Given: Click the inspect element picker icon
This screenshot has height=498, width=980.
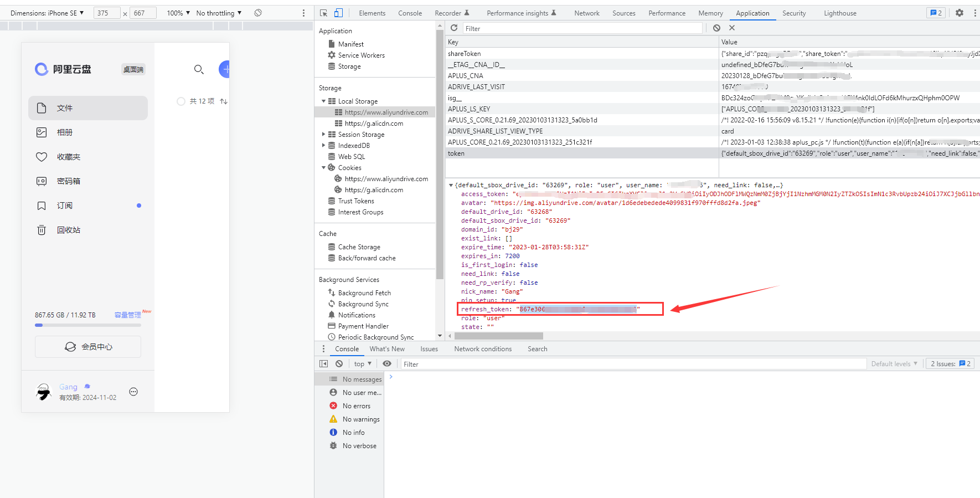Looking at the screenshot, I should [324, 13].
